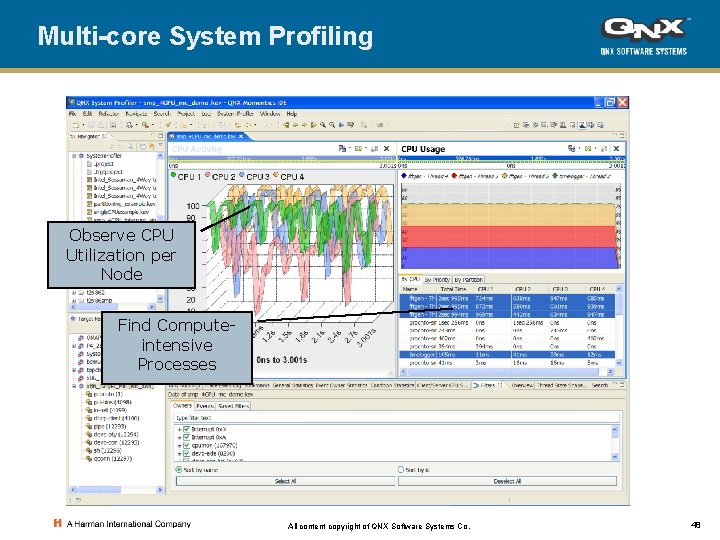This screenshot has height=540, width=720.
Task: Switch to the By Priority tab
Action: (x=437, y=279)
